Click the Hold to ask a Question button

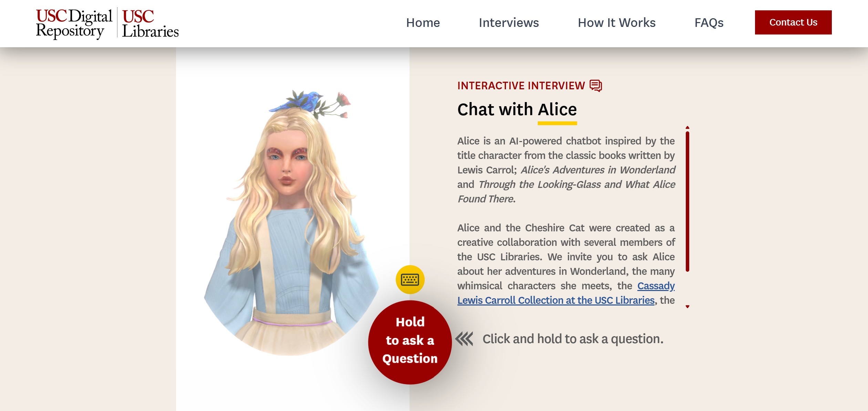click(410, 342)
